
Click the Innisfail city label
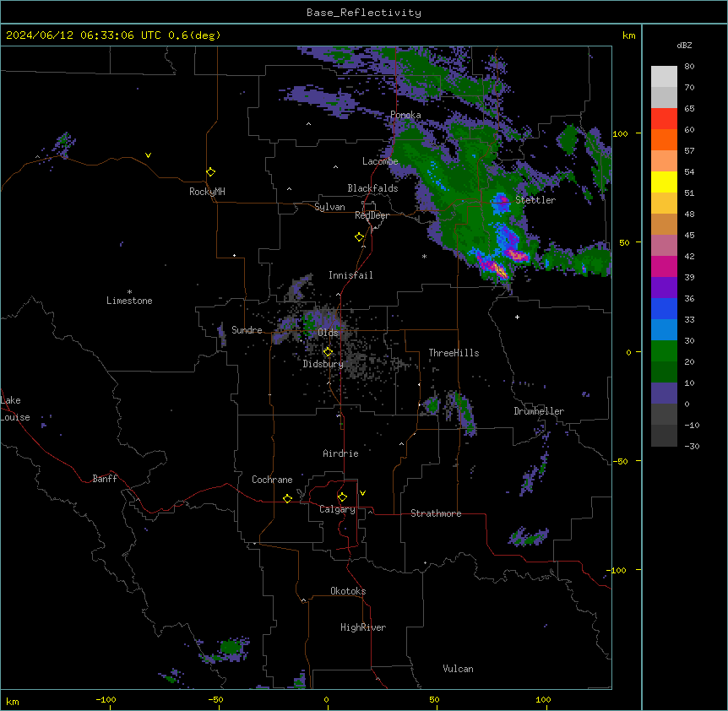350,275
